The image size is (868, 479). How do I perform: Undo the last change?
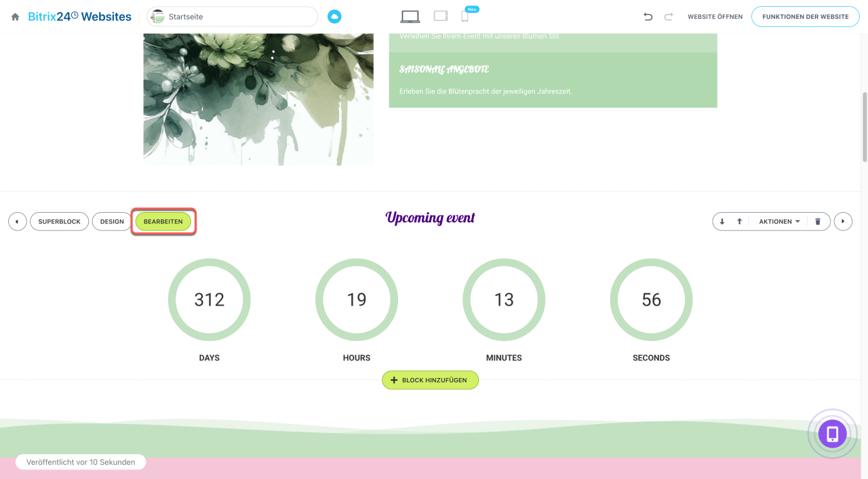tap(648, 16)
